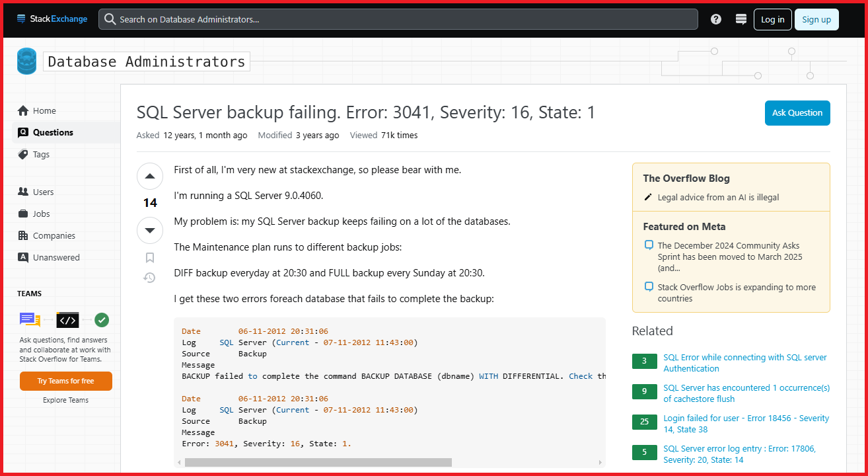Open the December 2024 Community Asks Sprint post
The height and width of the screenshot is (476, 868).
coord(729,257)
